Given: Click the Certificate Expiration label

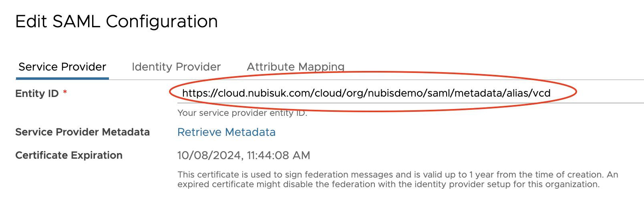Looking at the screenshot, I should pos(69,155).
